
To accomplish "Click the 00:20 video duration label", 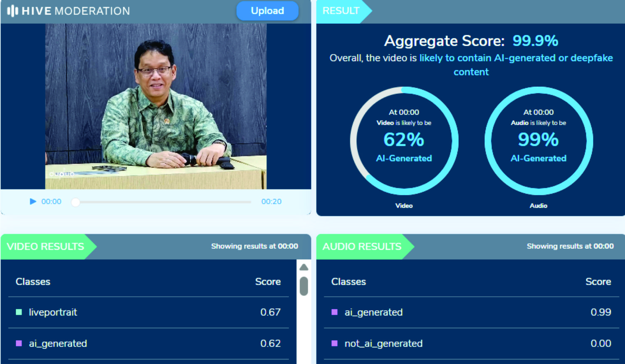I will click(x=271, y=202).
